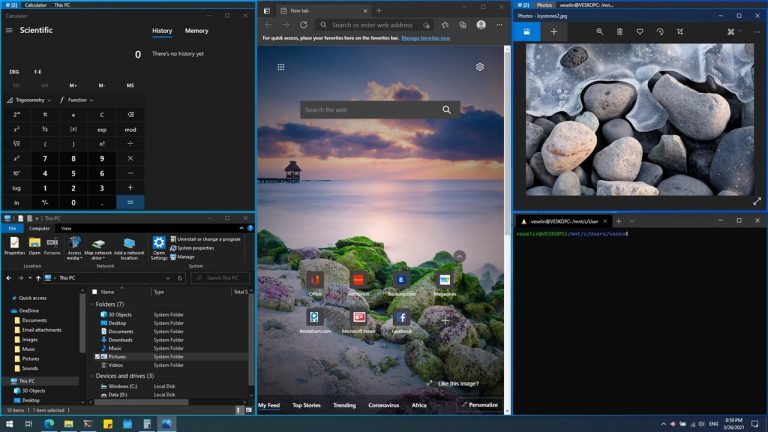768x432 pixels.
Task: Open Edge Collections icon
Action: point(463,24)
